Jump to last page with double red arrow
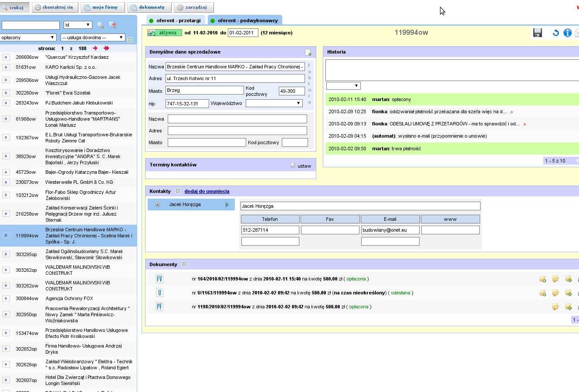The image size is (579, 392). (107, 48)
